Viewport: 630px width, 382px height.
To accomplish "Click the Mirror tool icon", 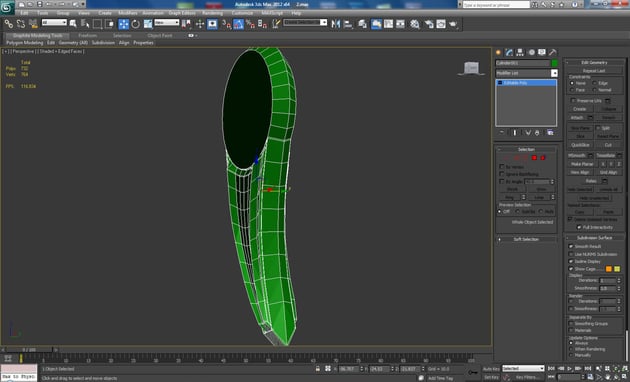I will pyautogui.click(x=335, y=24).
